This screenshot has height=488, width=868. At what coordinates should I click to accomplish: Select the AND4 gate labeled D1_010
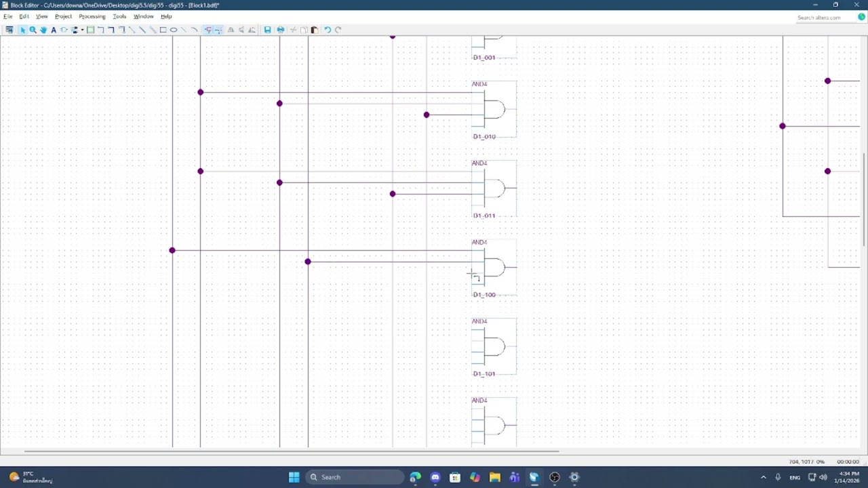tap(494, 110)
